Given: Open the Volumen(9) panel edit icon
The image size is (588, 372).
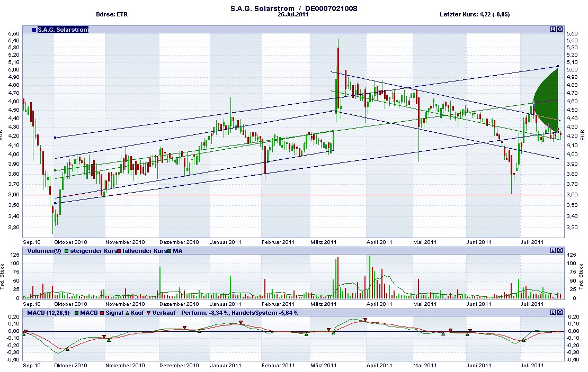Looking at the screenshot, I should [x=552, y=251].
